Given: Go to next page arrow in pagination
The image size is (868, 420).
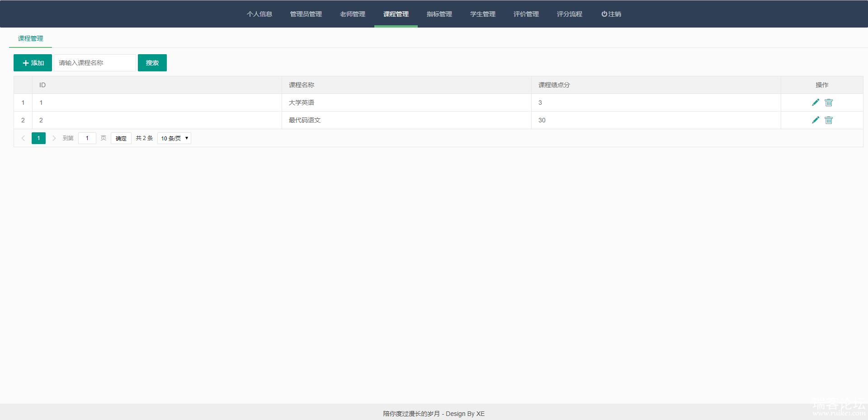Looking at the screenshot, I should point(54,138).
